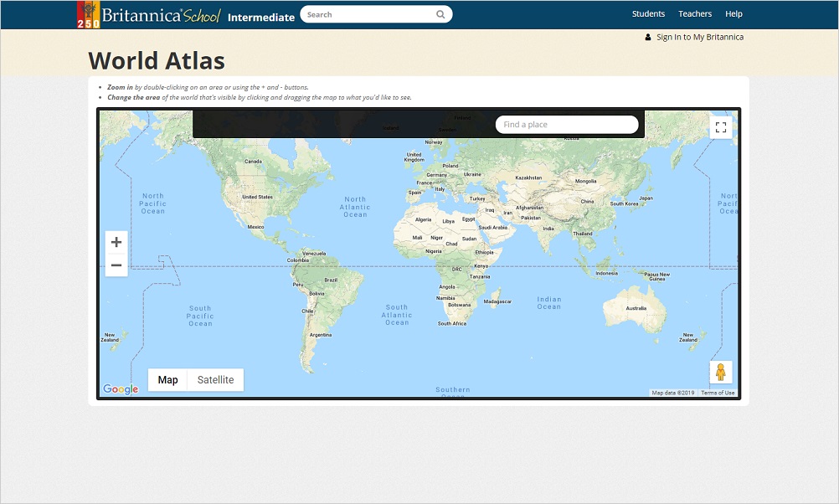
Task: Open the Terms of Use link
Action: click(x=718, y=393)
